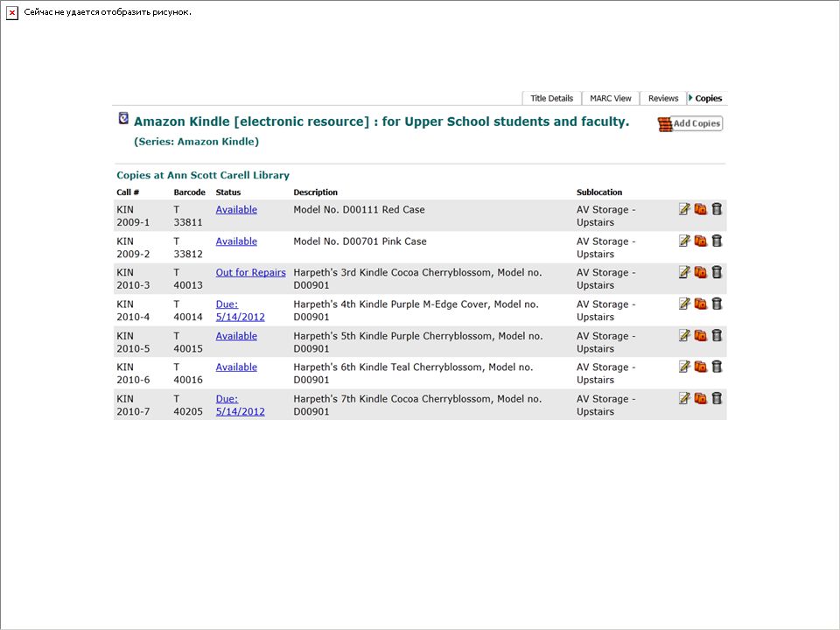The width and height of the screenshot is (840, 630).
Task: Click the Sublocation column header
Action: tap(598, 192)
